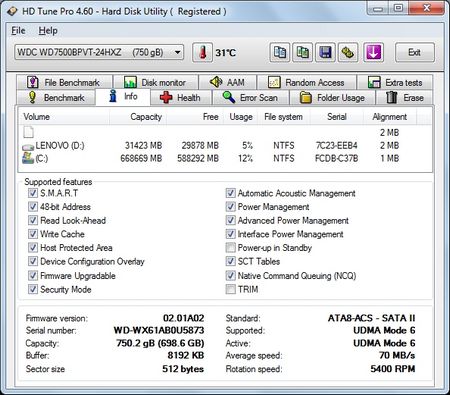Click firmware version 02.01A02

pos(184,318)
